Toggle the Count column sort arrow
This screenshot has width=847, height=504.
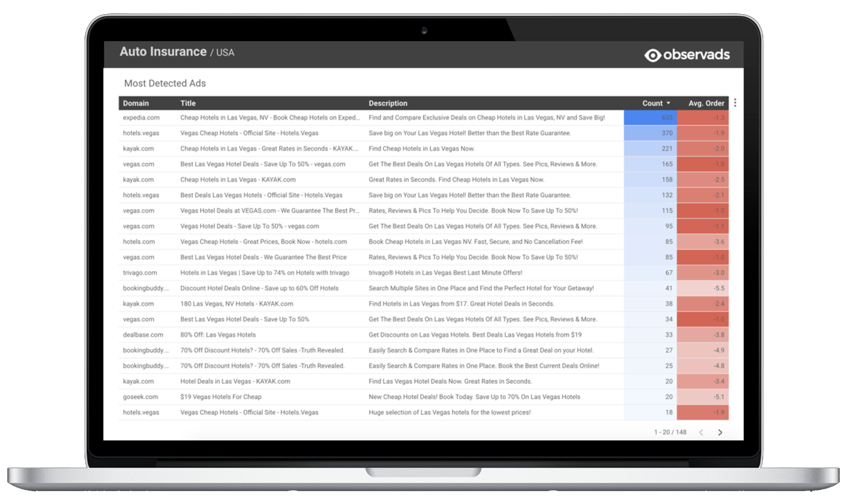click(668, 103)
